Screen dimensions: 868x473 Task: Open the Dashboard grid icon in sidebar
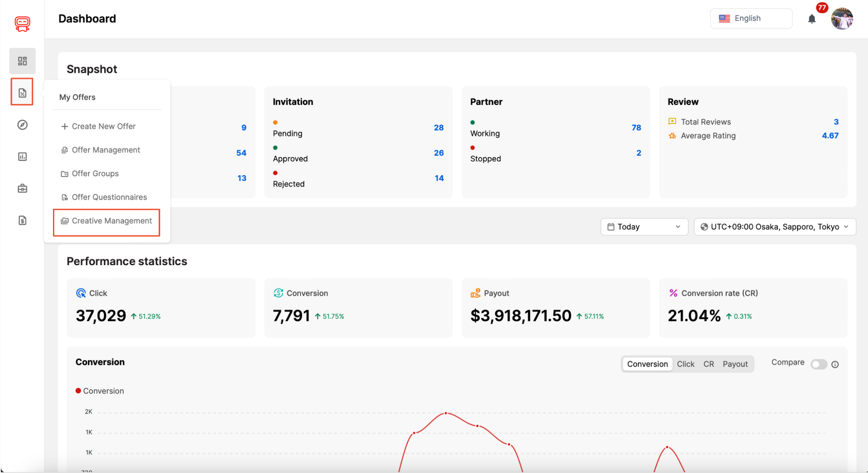[22, 61]
